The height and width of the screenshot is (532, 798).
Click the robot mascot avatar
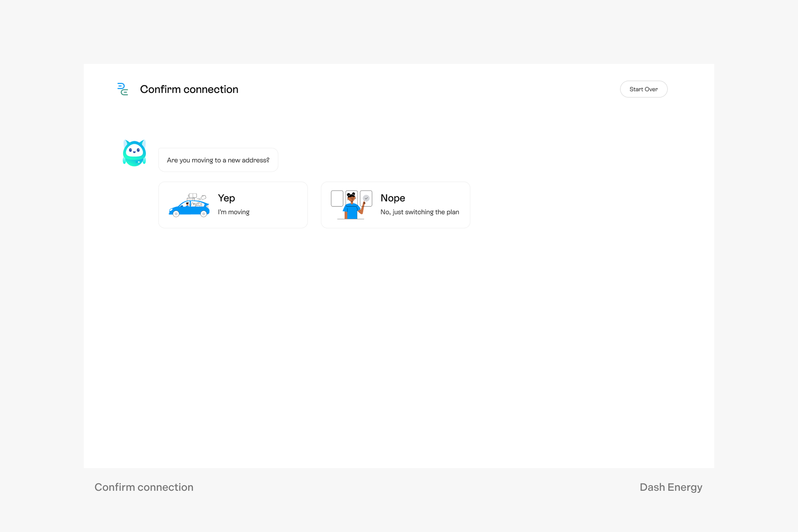[x=134, y=153]
